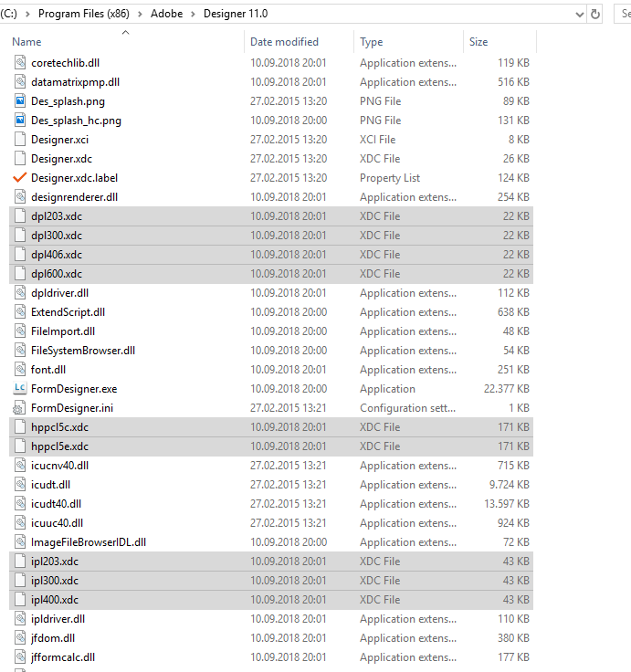Click the Configuration sett... type of FormDesigner.ini
The width and height of the screenshot is (631, 672).
click(x=407, y=408)
